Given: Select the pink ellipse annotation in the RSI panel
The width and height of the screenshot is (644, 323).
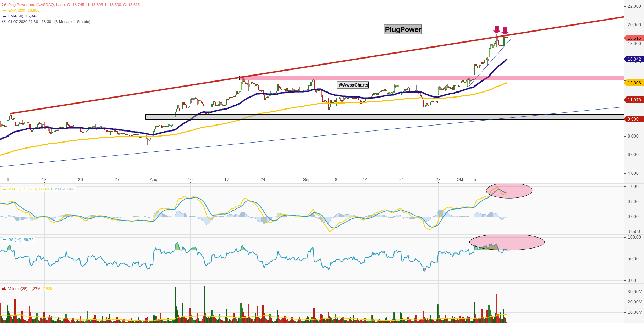Looking at the screenshot, I should [x=507, y=243].
